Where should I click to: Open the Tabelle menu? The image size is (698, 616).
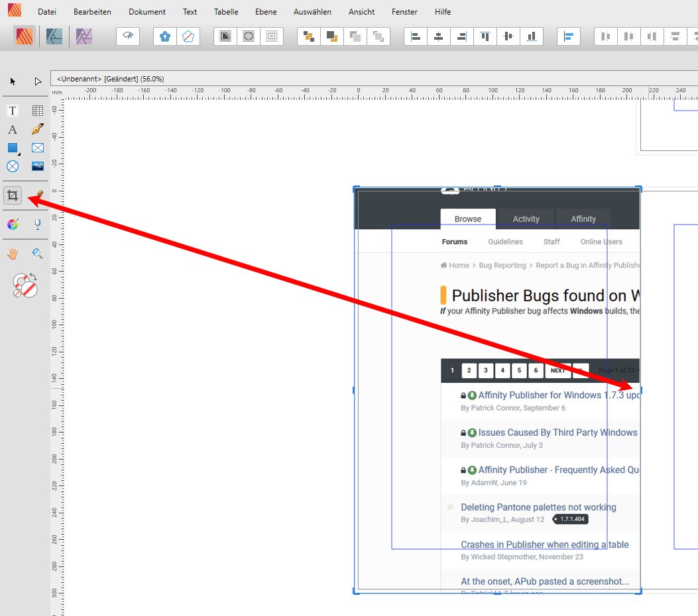pyautogui.click(x=225, y=11)
